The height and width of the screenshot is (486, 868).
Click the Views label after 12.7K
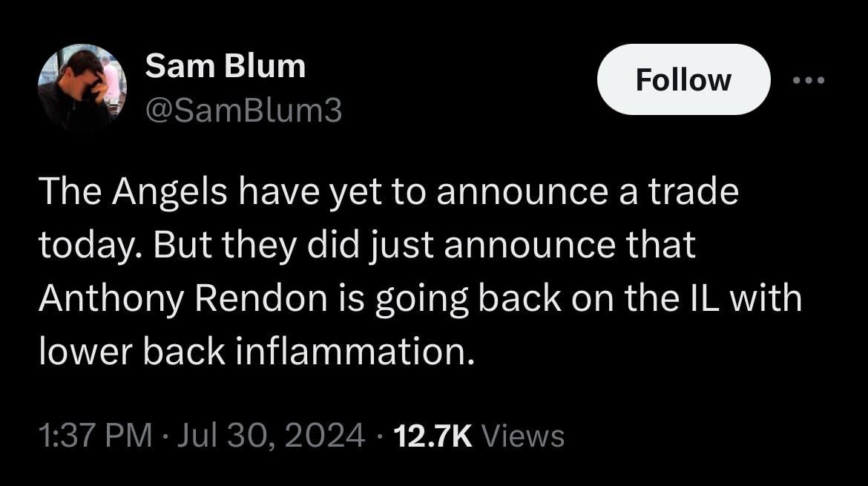pyautogui.click(x=525, y=436)
